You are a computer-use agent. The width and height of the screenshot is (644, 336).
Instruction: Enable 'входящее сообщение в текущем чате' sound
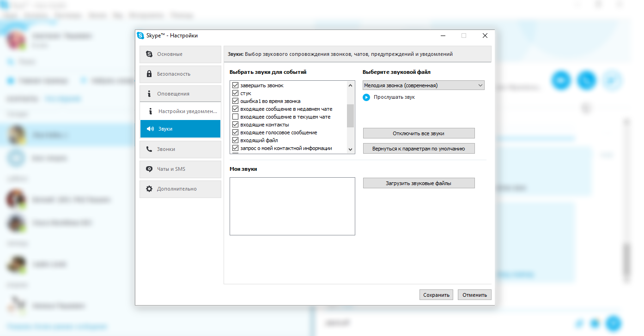(235, 117)
